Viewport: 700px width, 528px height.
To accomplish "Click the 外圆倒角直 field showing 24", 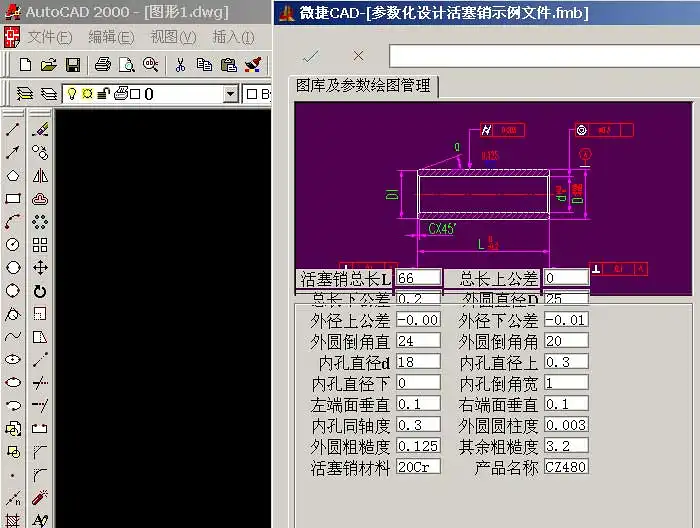I will 418,341.
